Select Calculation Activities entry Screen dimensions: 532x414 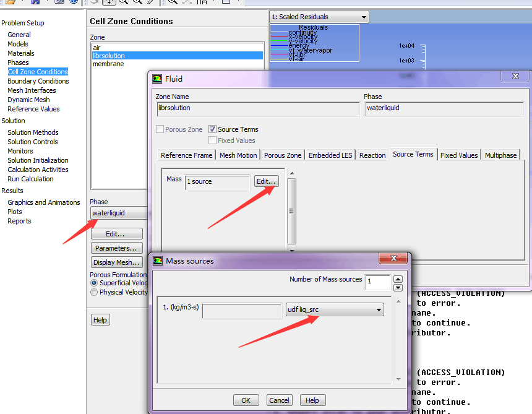[x=38, y=170]
